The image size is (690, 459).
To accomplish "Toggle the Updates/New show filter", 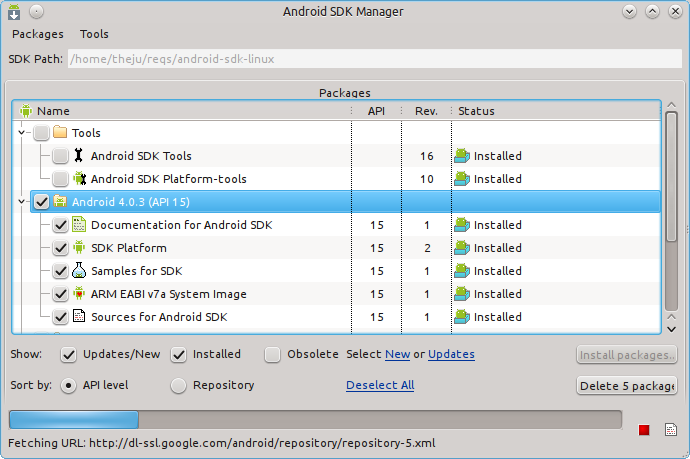I will [68, 354].
